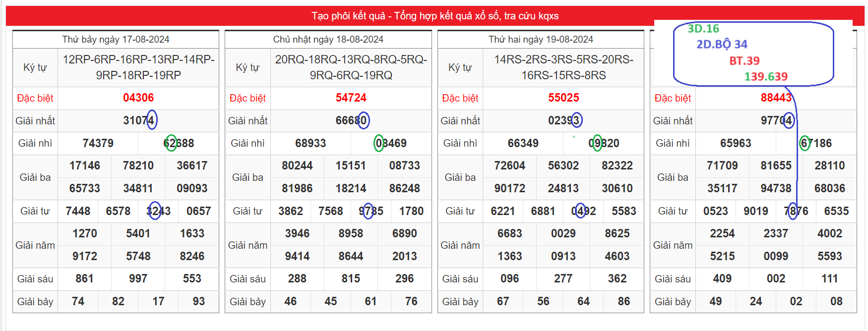Click the green 3D.16 annotation text

coord(703,29)
